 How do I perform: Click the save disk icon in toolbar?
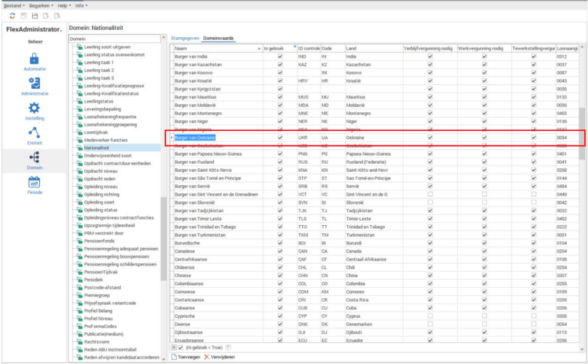(34, 16)
